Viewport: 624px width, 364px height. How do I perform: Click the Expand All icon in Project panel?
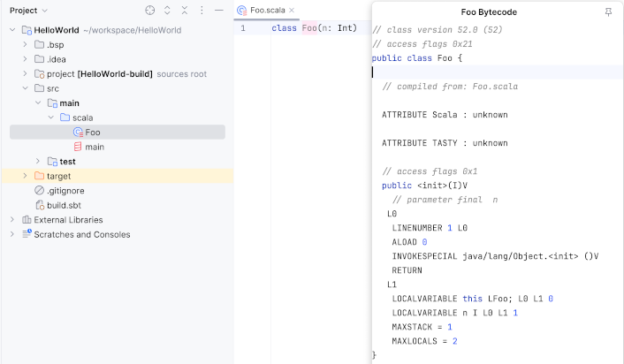[167, 11]
